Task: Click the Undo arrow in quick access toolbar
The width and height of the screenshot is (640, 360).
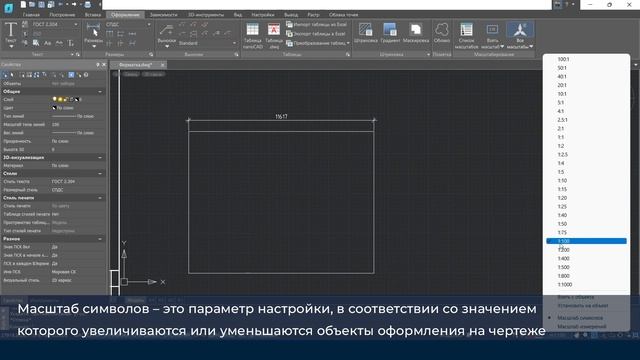Action: point(61,4)
